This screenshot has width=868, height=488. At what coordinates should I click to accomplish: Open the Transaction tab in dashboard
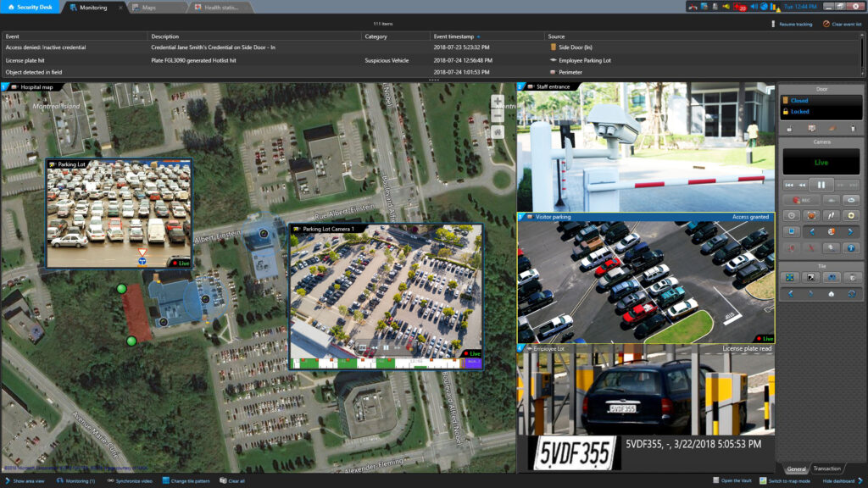click(x=827, y=469)
